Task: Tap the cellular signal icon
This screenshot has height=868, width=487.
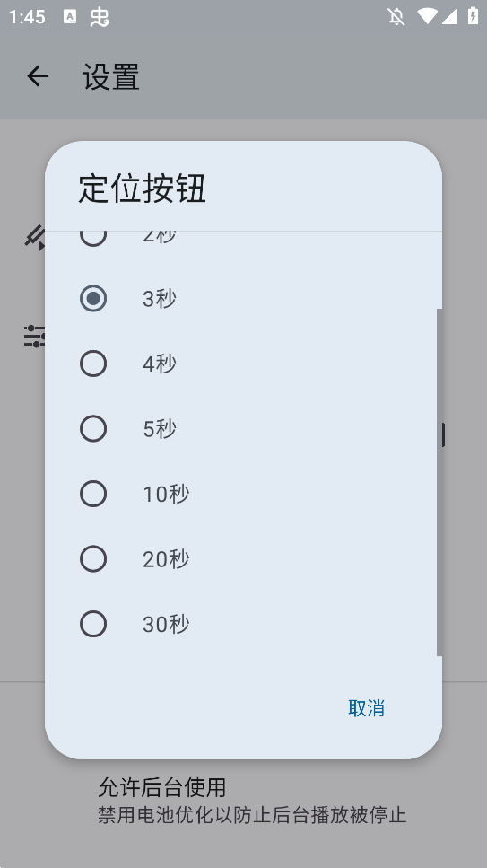Action: point(449,17)
